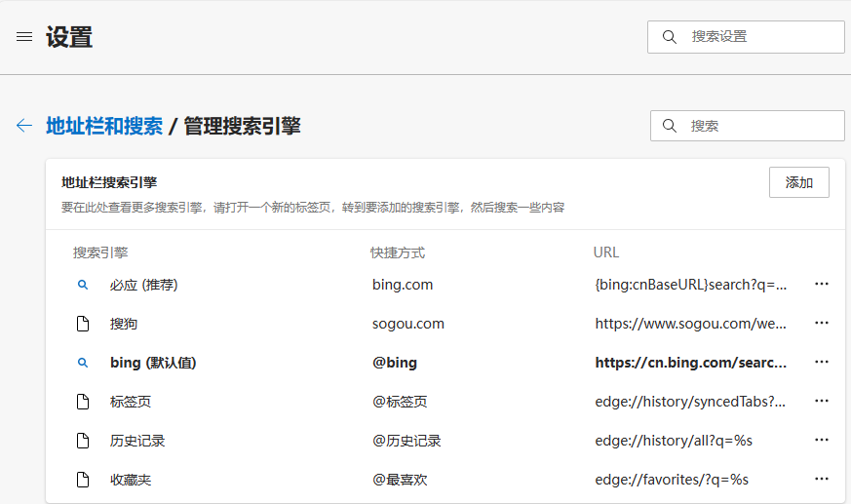Image resolution: width=851 pixels, height=504 pixels.
Task: Click the page icon beside 标签页
Action: (x=83, y=402)
